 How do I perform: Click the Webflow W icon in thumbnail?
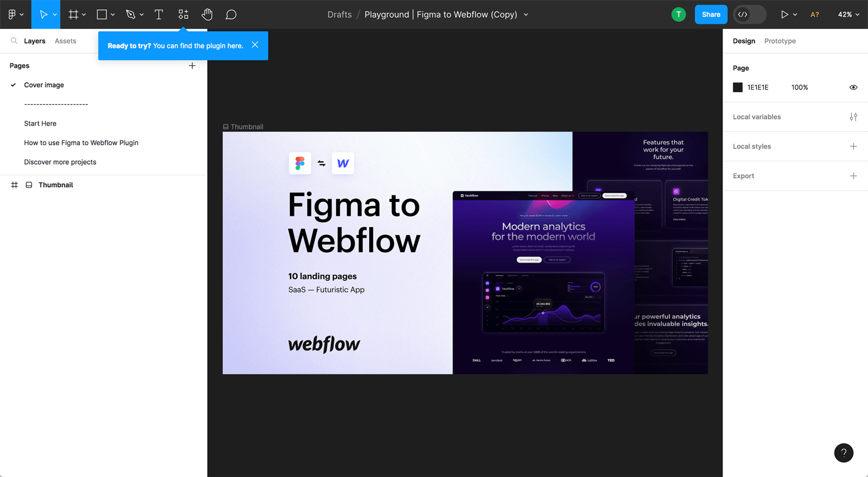pos(343,164)
